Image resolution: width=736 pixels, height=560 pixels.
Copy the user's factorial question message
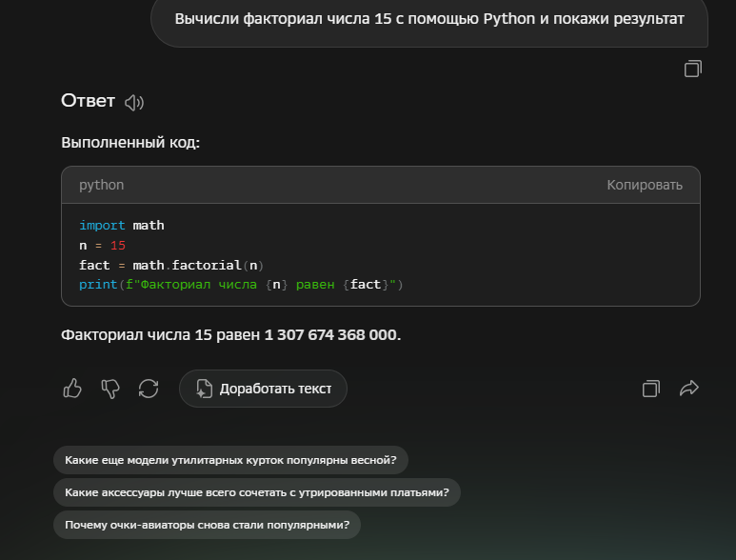tap(693, 69)
